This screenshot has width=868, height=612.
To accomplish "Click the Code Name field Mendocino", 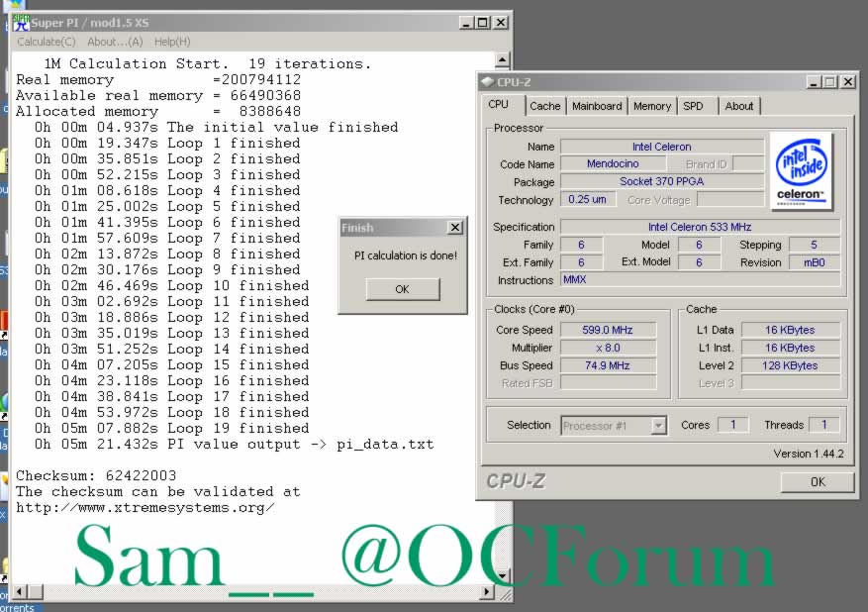I will click(x=613, y=164).
